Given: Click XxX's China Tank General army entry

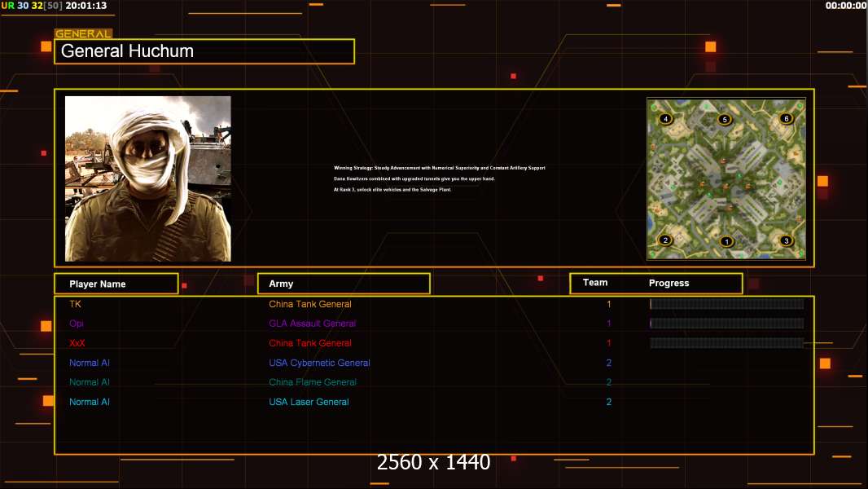Looking at the screenshot, I should (310, 343).
